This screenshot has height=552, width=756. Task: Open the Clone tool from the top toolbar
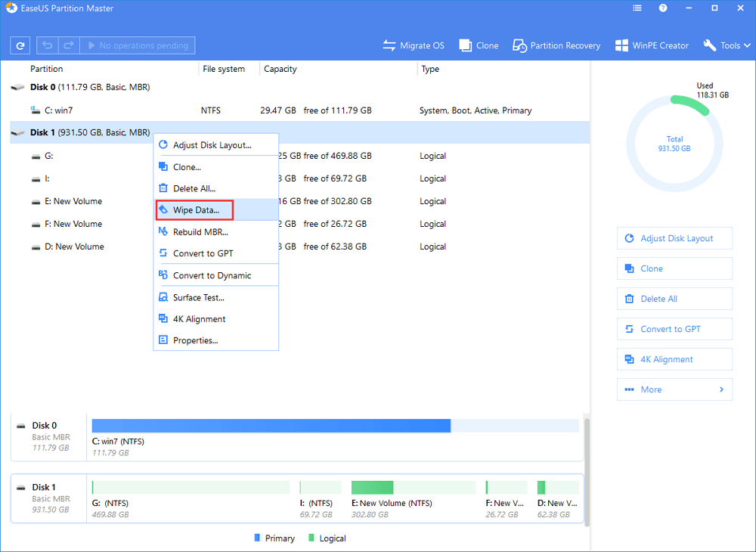478,45
